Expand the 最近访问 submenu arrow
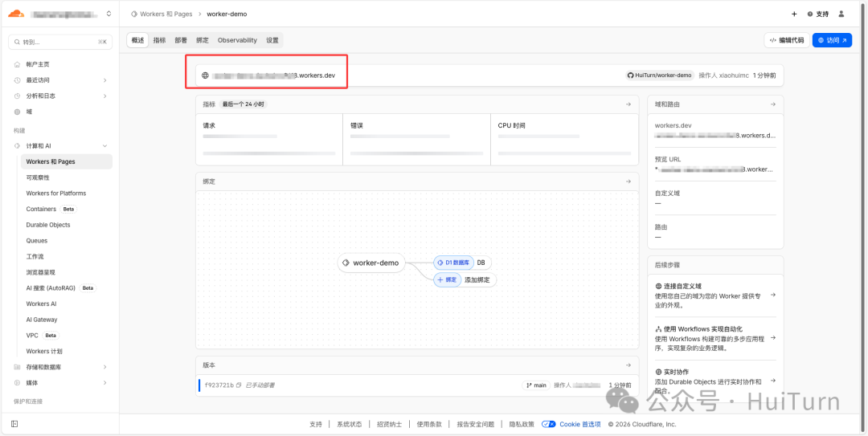 (104, 80)
